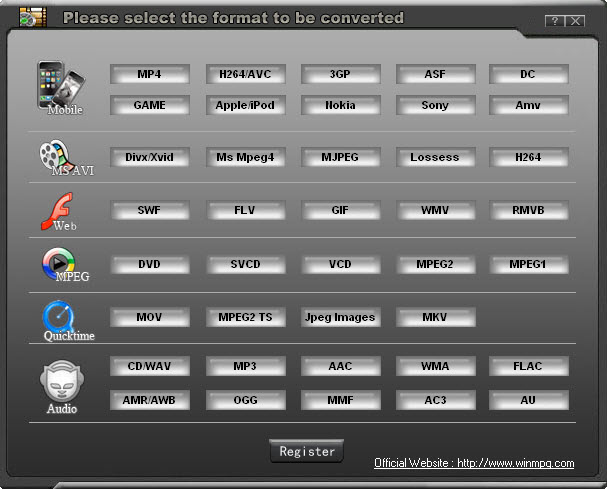Screen dimensions: 607x489
Task: Select the MP4 format button
Action: pos(149,75)
